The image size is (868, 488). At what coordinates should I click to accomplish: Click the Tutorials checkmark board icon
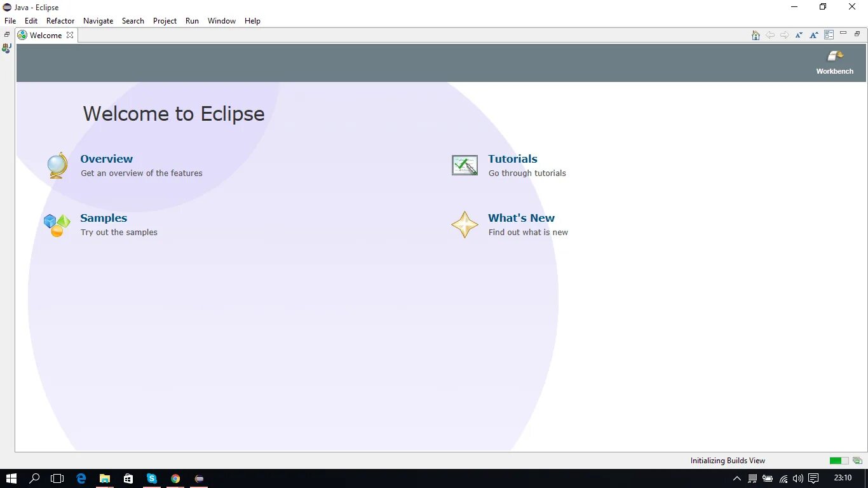pyautogui.click(x=465, y=165)
